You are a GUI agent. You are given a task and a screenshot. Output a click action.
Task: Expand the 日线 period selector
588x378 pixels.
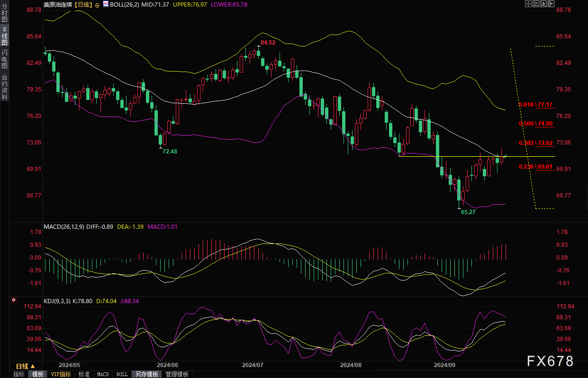click(26, 366)
